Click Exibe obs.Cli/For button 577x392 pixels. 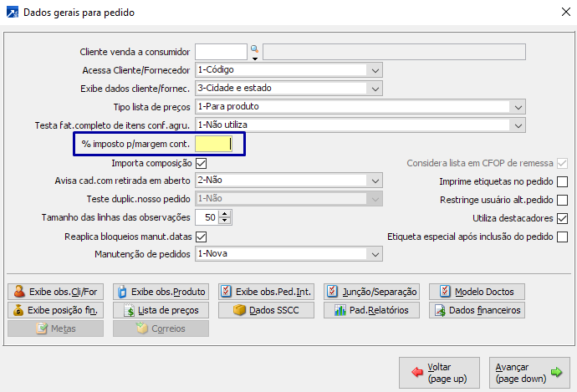[x=55, y=292]
